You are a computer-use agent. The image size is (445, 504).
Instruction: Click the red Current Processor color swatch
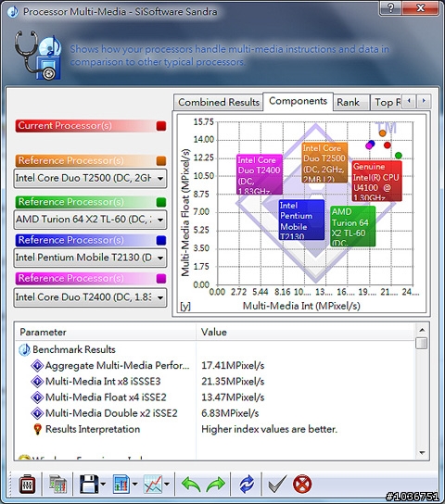161,126
